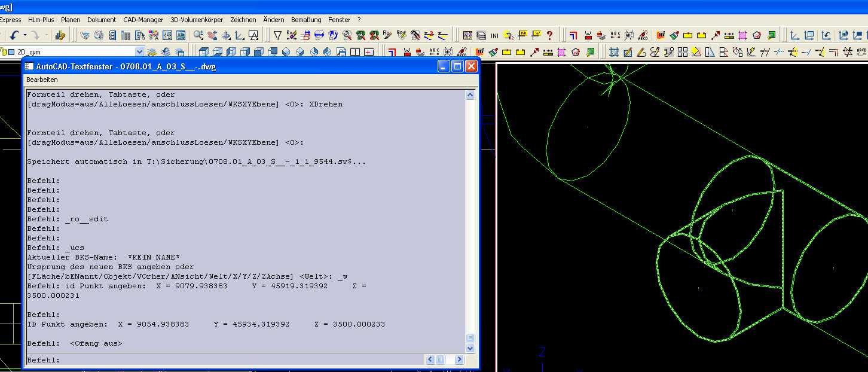Viewport: 868px width, 372px height.
Task: Click the double-slash parallel lines icon
Action: click(765, 52)
